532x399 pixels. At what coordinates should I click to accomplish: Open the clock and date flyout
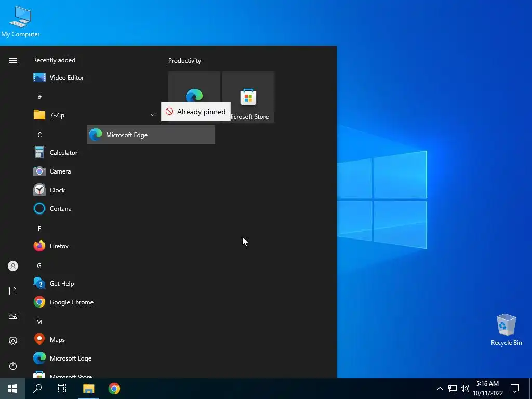coord(488,389)
